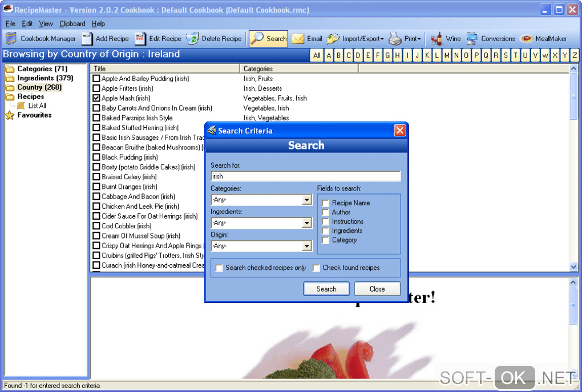
Task: Close the Search Criteria dialog with X
Action: [x=400, y=131]
